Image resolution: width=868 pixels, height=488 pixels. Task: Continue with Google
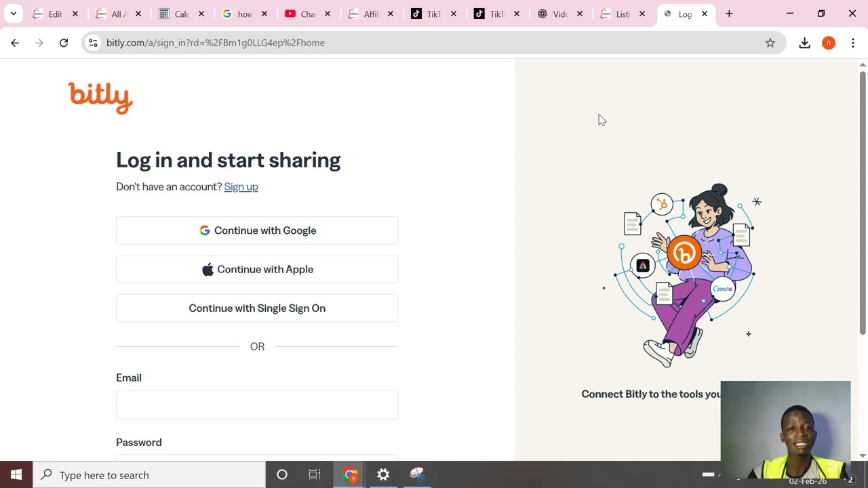point(257,230)
